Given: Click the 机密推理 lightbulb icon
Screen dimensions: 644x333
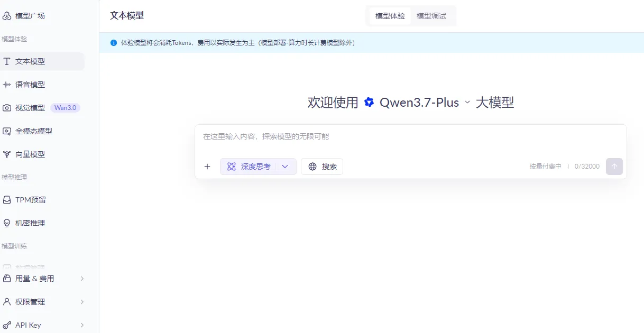Looking at the screenshot, I should pyautogui.click(x=7, y=223).
